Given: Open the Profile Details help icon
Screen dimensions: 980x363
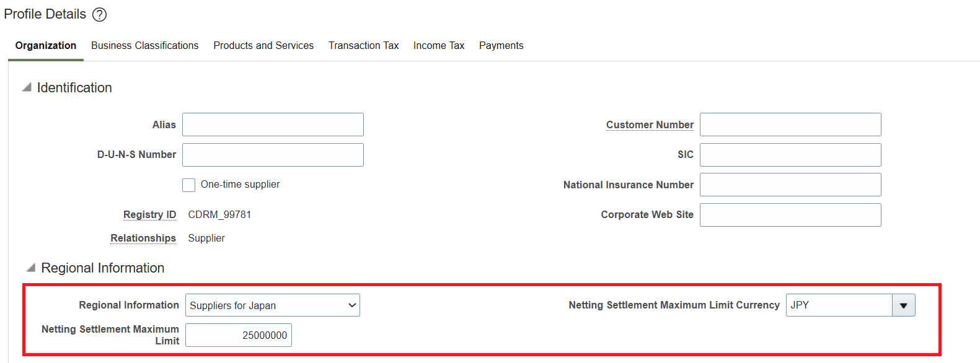Looking at the screenshot, I should click(x=99, y=14).
